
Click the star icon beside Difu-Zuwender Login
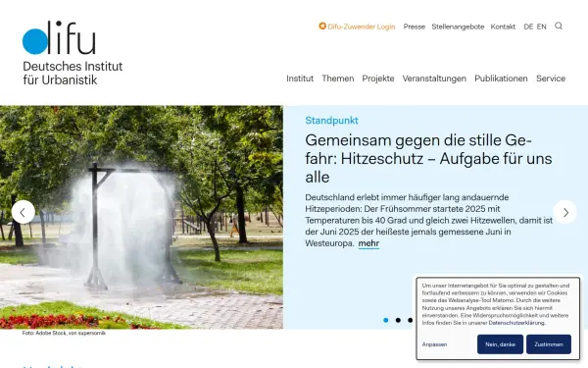click(322, 26)
